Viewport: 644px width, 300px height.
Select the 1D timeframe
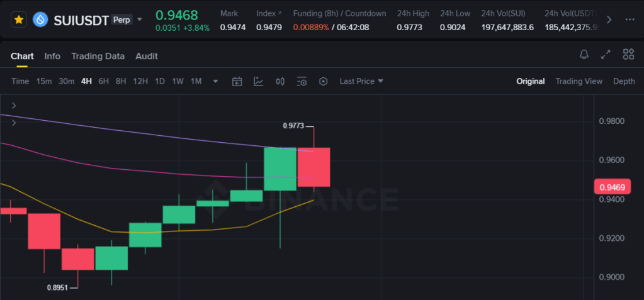(x=160, y=81)
